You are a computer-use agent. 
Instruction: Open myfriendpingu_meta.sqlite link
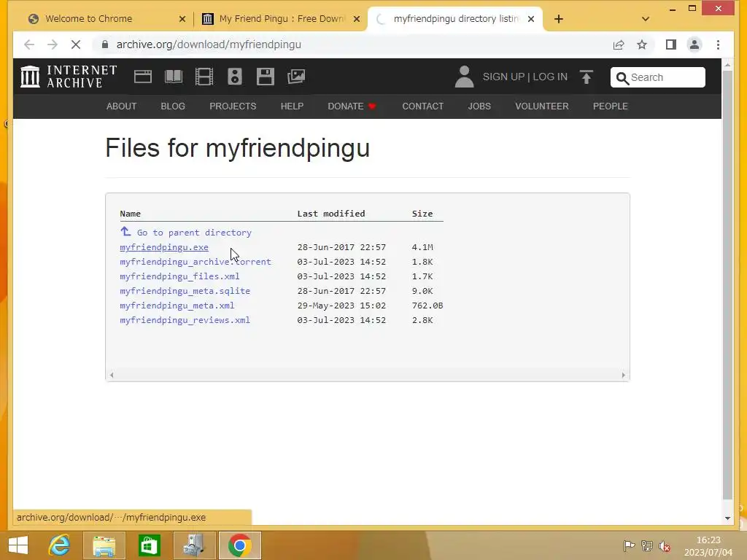point(185,290)
